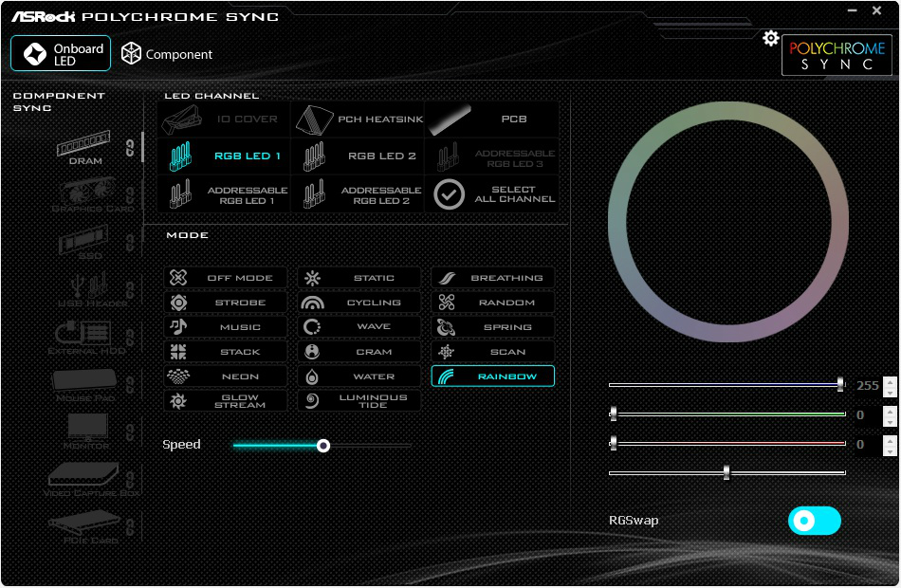Switch to the Onboard LED tab

[61, 53]
